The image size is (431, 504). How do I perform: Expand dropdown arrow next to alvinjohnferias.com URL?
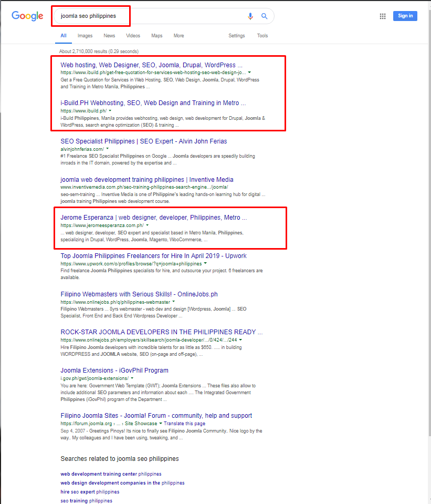(107, 149)
